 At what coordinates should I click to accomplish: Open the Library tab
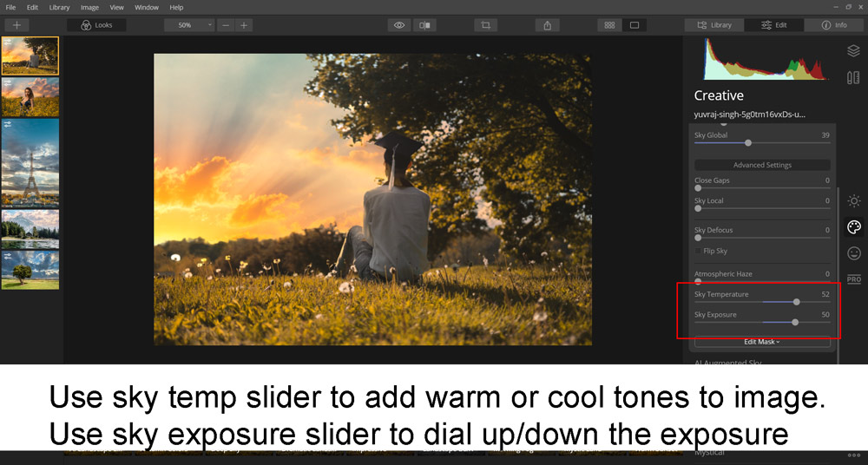coord(714,25)
